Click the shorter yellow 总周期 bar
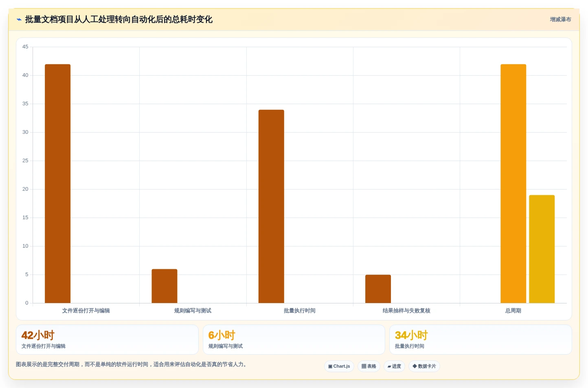Viewport: 588px width, 388px height. 542,249
